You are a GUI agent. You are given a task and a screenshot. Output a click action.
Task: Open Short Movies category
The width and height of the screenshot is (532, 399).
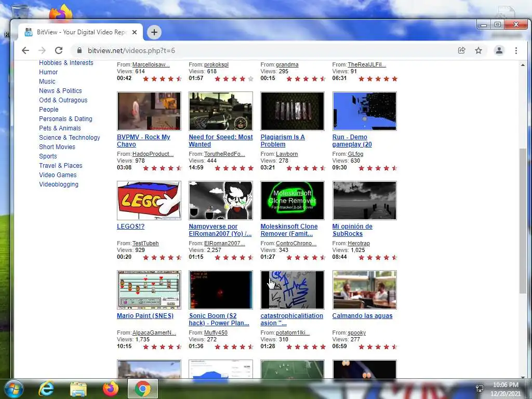(57, 147)
